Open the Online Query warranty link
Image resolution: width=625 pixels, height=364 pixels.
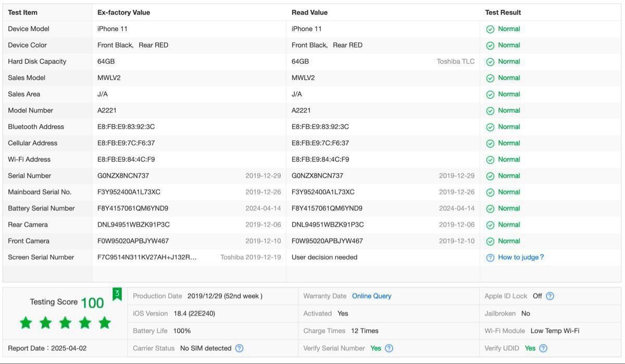371,296
